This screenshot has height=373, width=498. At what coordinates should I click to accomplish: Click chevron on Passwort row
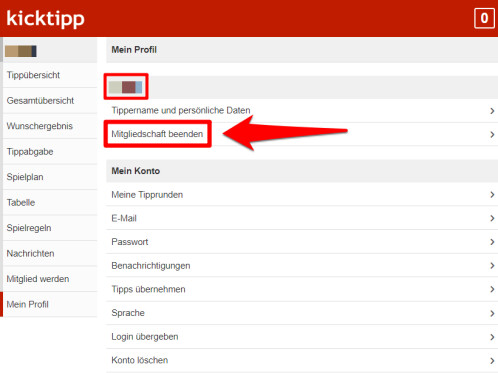(x=492, y=242)
